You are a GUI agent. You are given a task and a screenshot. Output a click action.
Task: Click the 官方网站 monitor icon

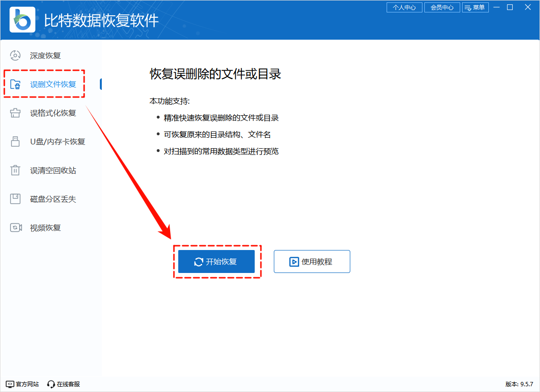10,384
